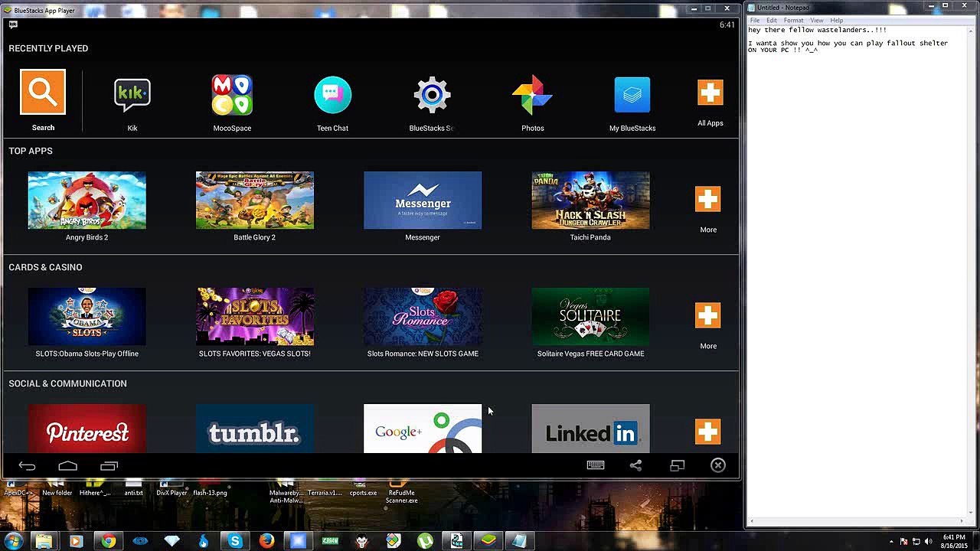Toggle the BlueStacks keyboard icon
This screenshot has width=980, height=551.
tap(596, 465)
